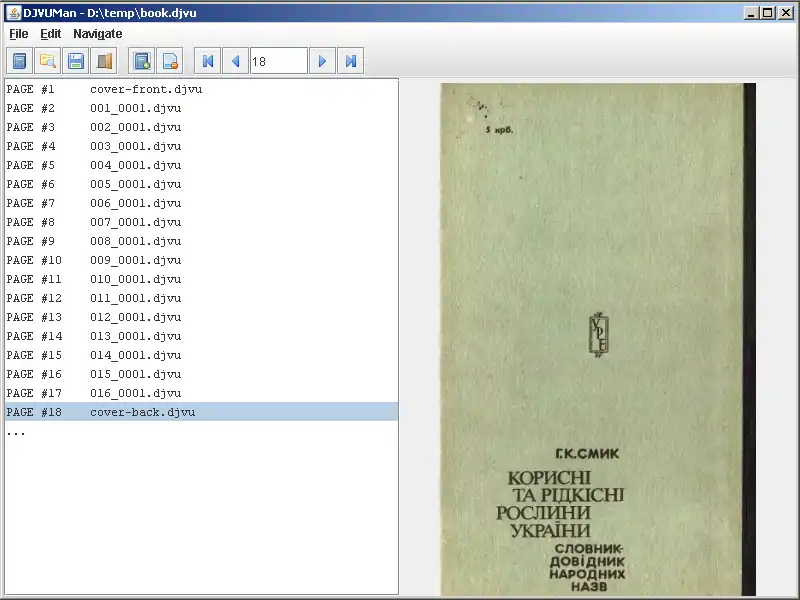Select PAGE #16 015_0001.djvu

click(202, 374)
